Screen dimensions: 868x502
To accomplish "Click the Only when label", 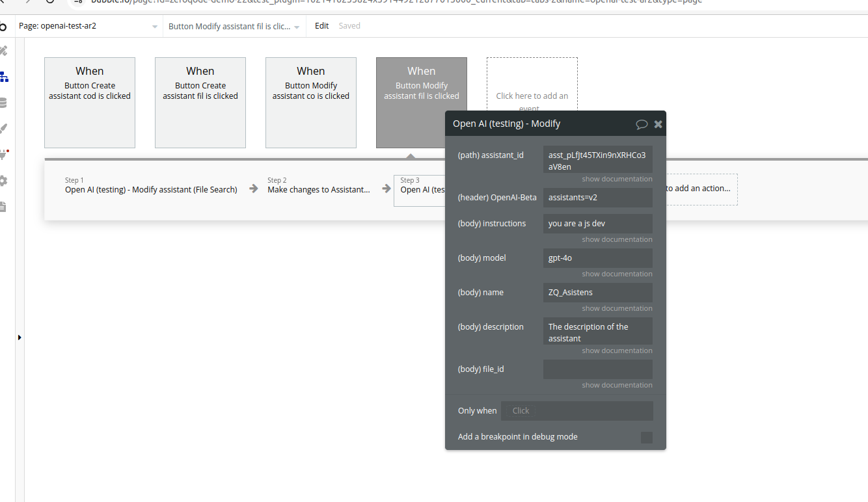I will tap(477, 410).
